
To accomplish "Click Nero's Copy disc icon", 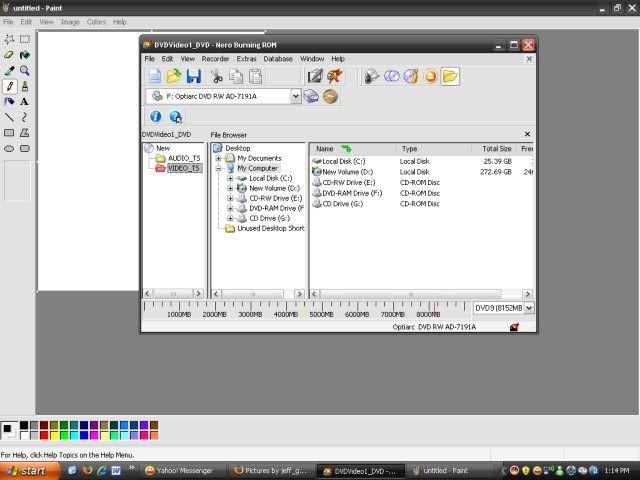I will [x=392, y=76].
